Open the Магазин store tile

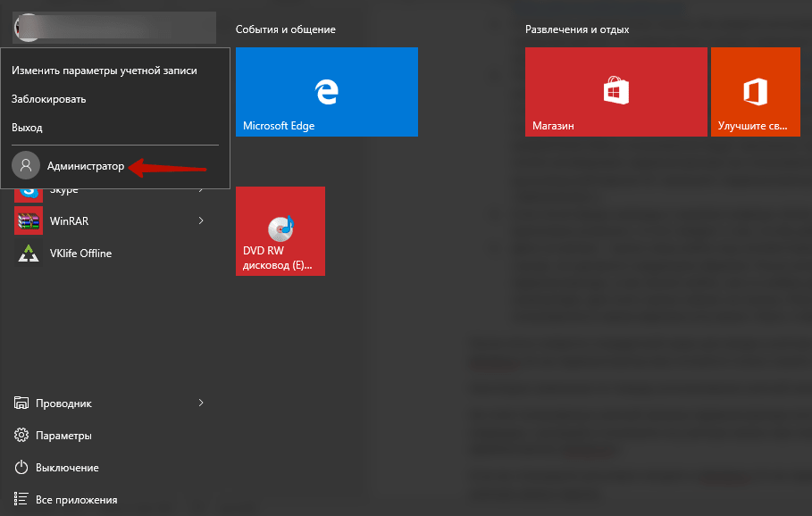point(615,92)
